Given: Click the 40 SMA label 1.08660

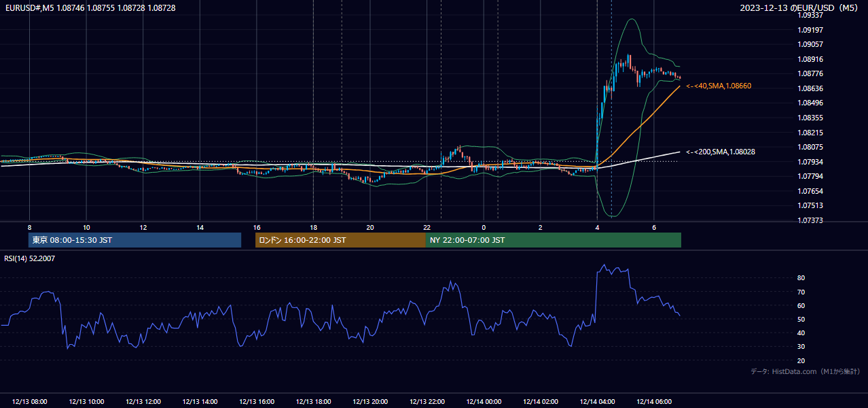Looking at the screenshot, I should click(719, 86).
